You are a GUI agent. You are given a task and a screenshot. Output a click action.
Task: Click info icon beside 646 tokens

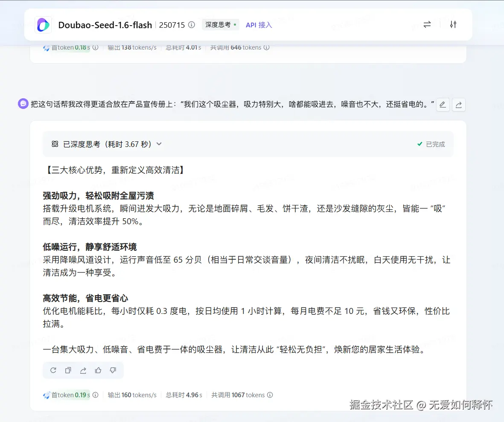266,47
